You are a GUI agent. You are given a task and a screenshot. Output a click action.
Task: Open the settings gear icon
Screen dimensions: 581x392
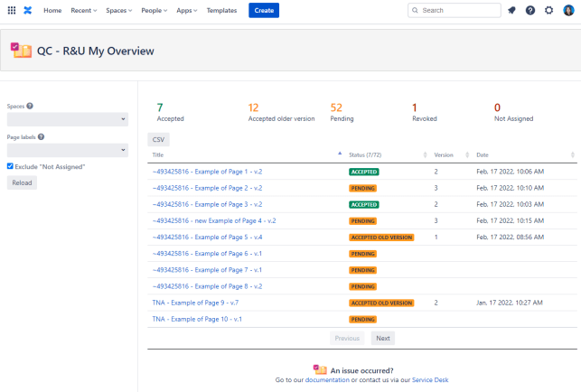tap(548, 10)
